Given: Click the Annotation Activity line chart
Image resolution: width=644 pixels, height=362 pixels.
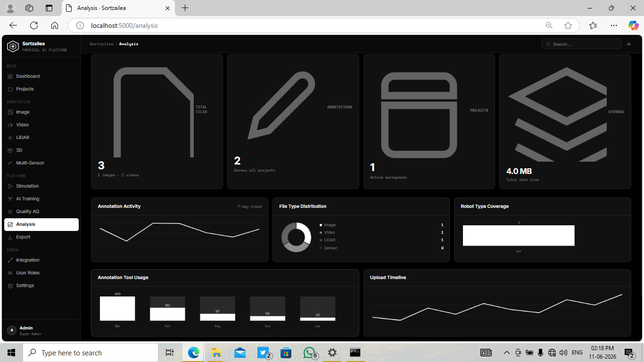Looking at the screenshot, I should click(180, 232).
